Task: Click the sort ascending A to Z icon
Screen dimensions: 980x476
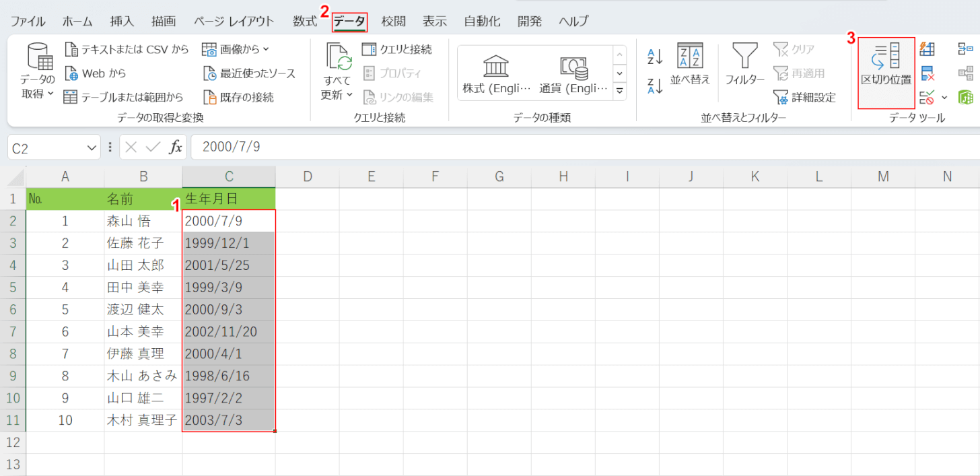Action: tap(655, 57)
